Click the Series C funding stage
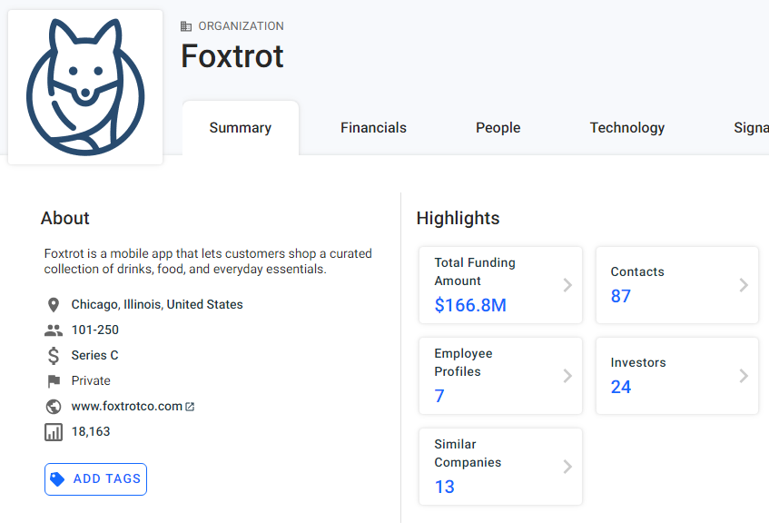 click(94, 355)
